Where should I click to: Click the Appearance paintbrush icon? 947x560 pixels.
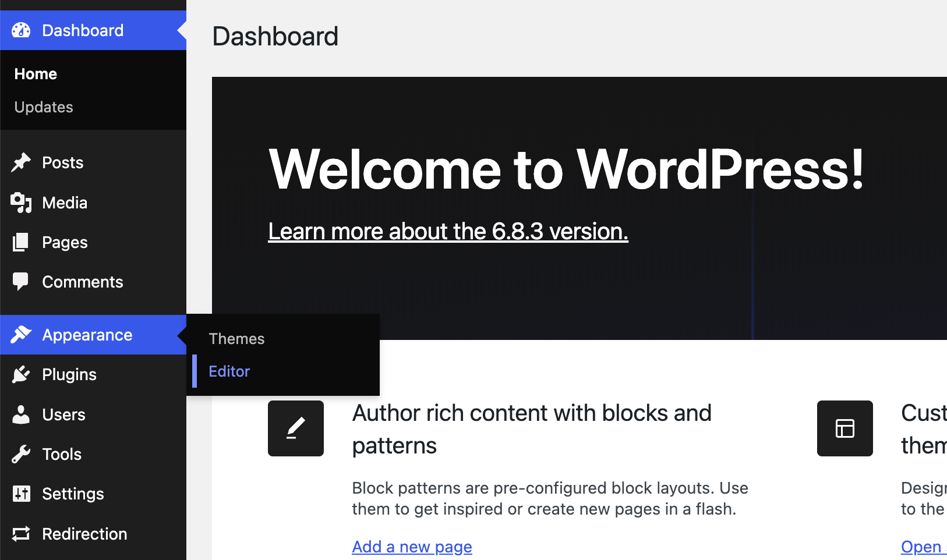tap(22, 334)
